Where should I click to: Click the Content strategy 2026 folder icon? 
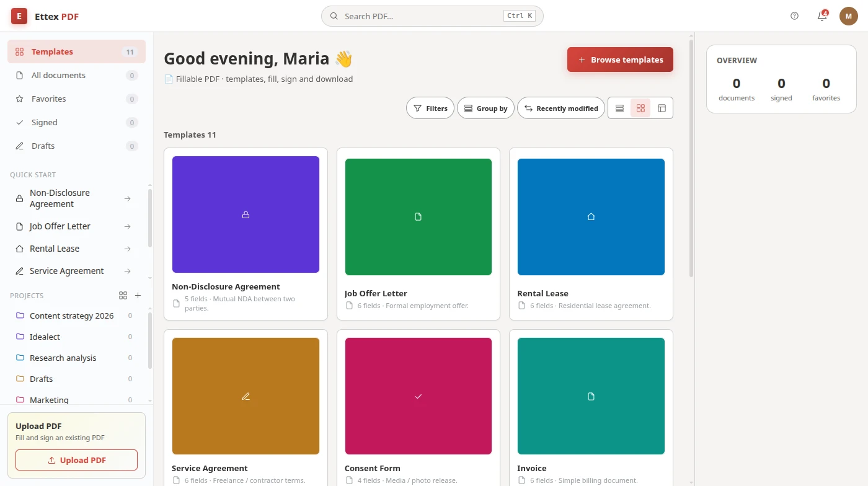click(x=20, y=316)
